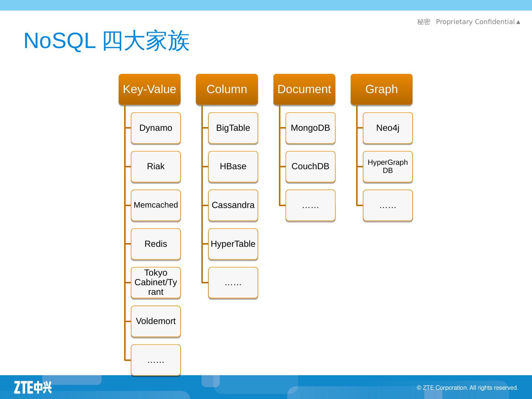Click the Tokyo Cabinet/Tyrant box
This screenshot has width=532, height=399.
[x=156, y=283]
